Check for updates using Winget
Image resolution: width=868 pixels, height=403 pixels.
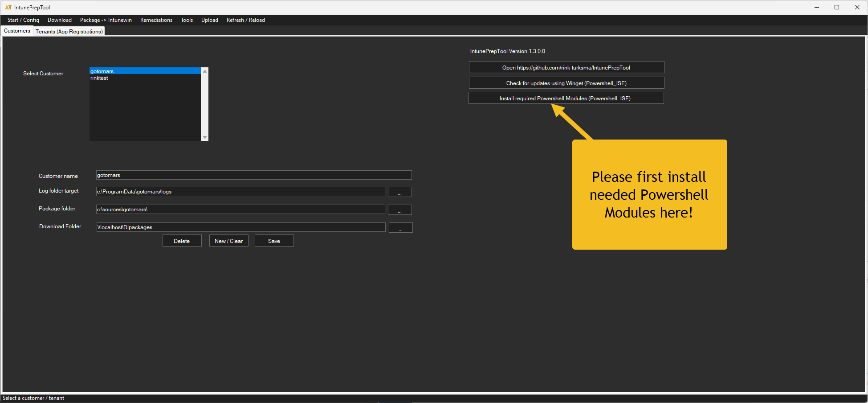[566, 83]
